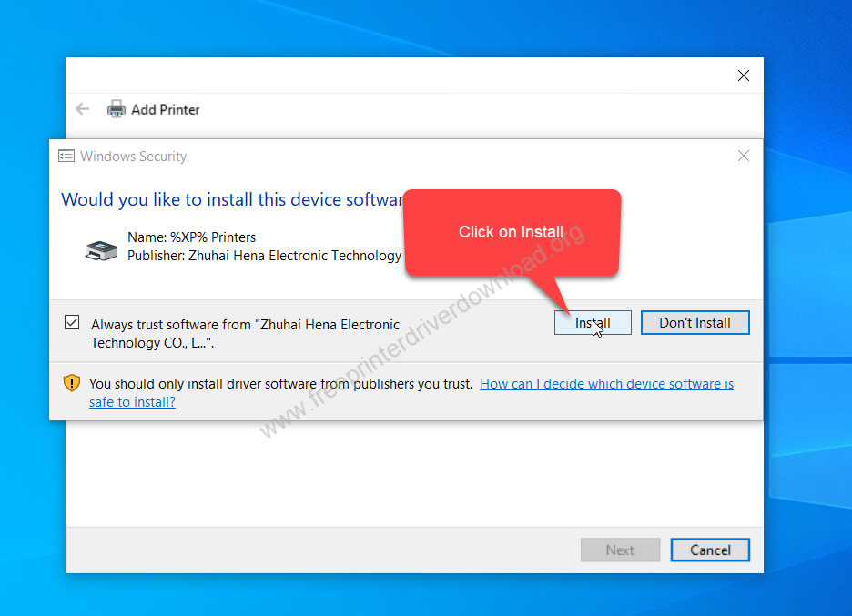
Task: Close the Add Printer window
Action: pyautogui.click(x=744, y=76)
